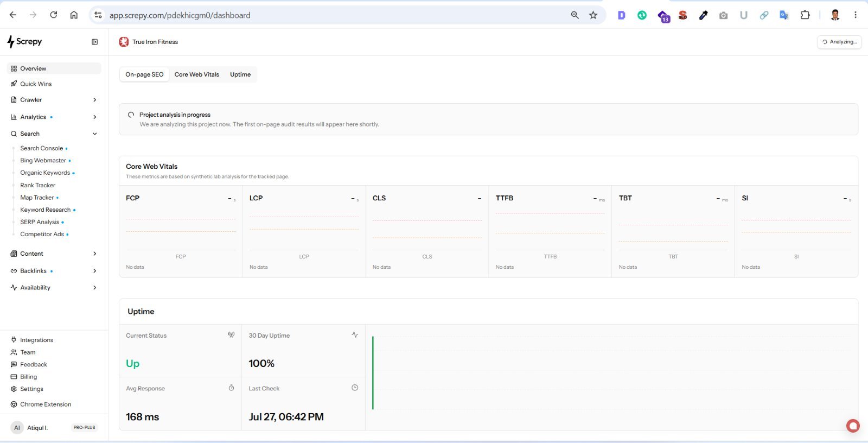
Task: Click the Last Check clock icon
Action: pyautogui.click(x=355, y=388)
